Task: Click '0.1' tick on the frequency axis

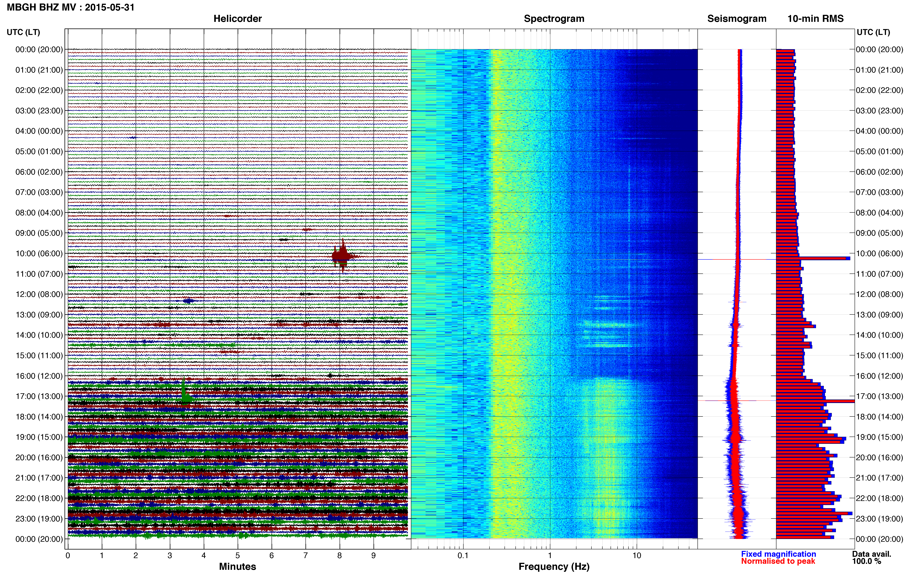Action: coord(463,555)
